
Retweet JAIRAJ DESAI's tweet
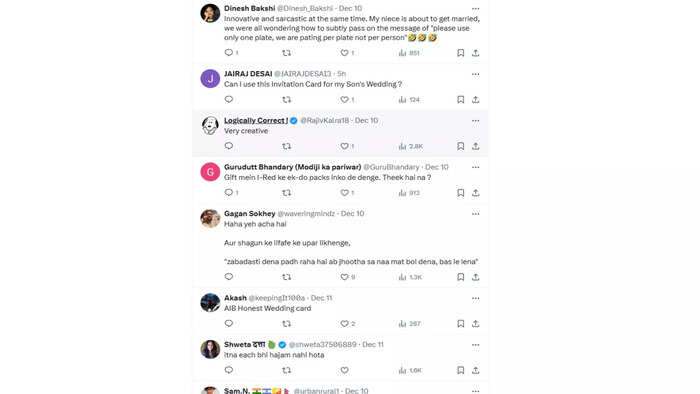[287, 100]
